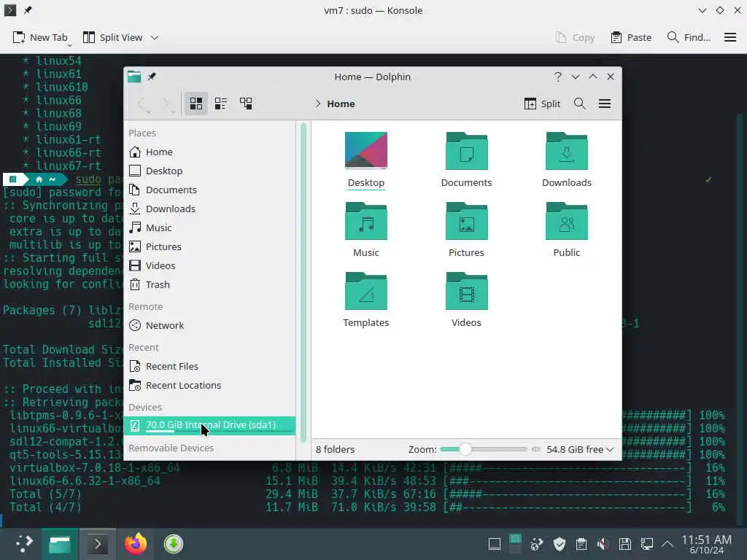Open Find in Konsole toolbar
This screenshot has width=747, height=560.
click(x=689, y=38)
